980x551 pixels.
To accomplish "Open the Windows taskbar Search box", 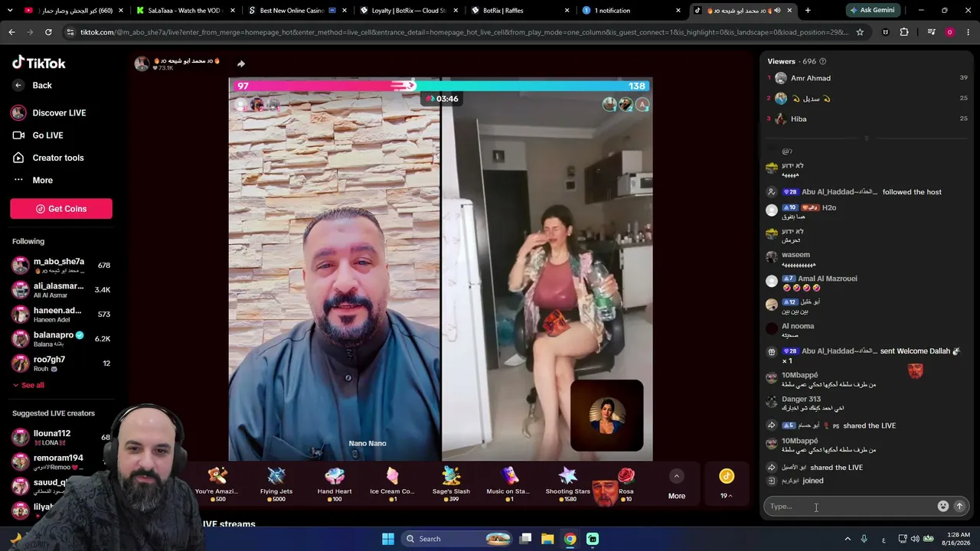I will click(x=456, y=539).
